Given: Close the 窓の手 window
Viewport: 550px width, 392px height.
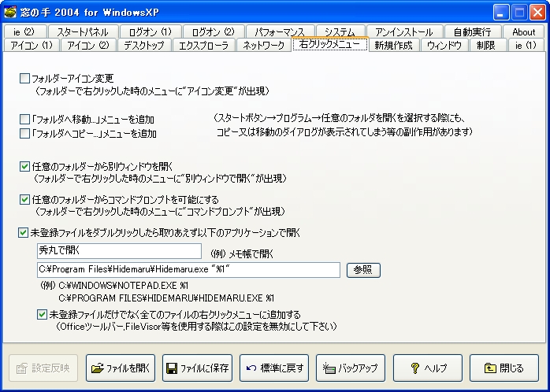Looking at the screenshot, I should click(x=537, y=13).
